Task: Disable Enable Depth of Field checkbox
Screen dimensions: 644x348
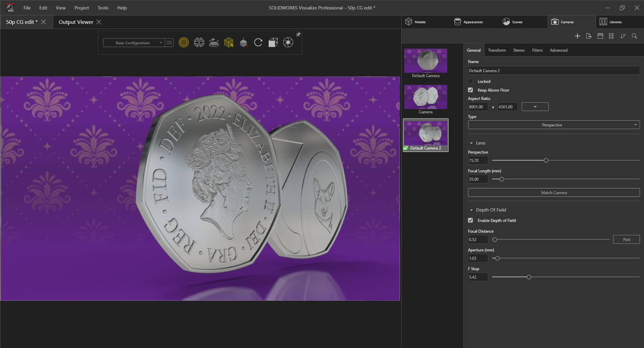Action: click(470, 220)
